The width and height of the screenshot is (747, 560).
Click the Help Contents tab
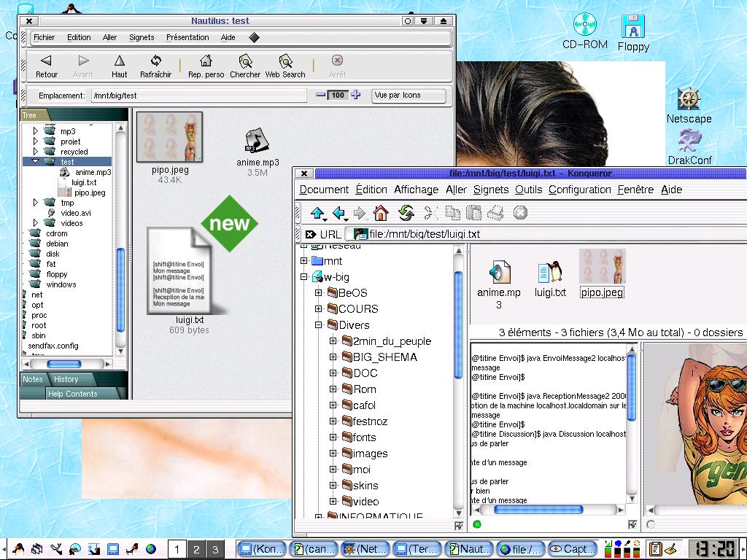72,394
